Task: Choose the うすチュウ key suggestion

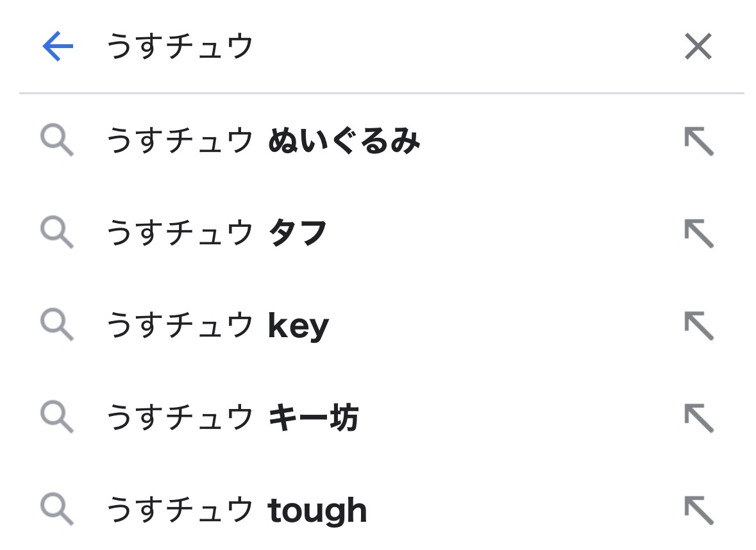Action: pos(217,326)
